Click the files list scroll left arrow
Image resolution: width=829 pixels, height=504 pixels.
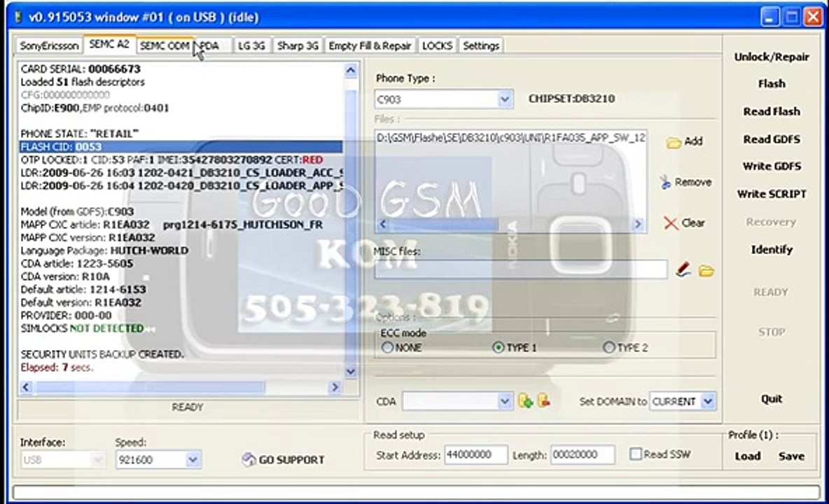coord(383,225)
